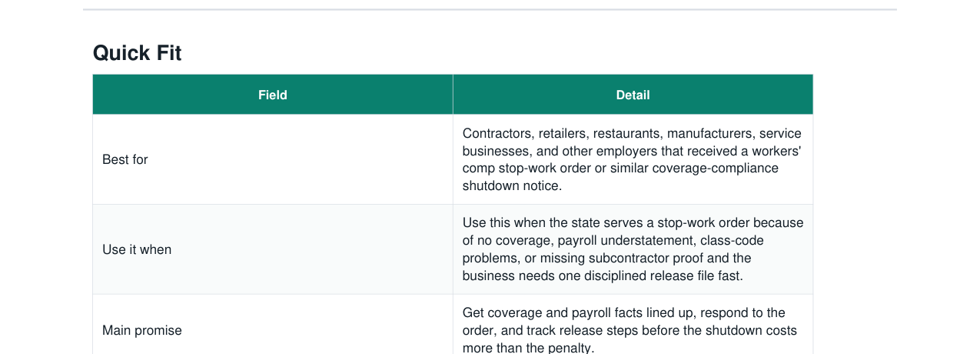980x354 pixels.
Task: Click the detail text starting 'Get coverage and payroll facts'
Action: click(x=630, y=330)
